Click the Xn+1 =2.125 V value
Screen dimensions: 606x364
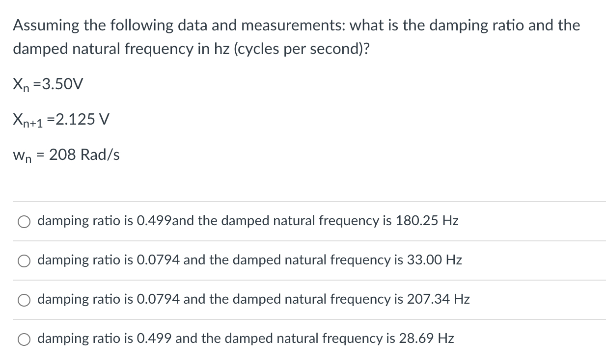tap(60, 119)
